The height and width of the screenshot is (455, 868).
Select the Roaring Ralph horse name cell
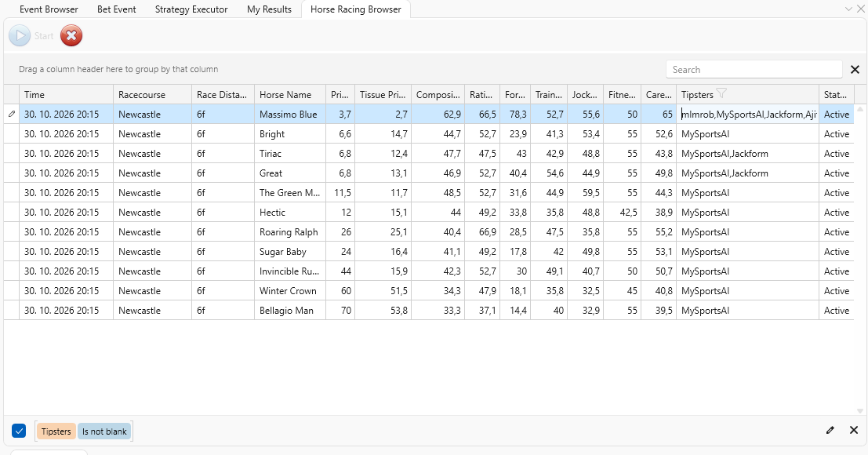(290, 232)
